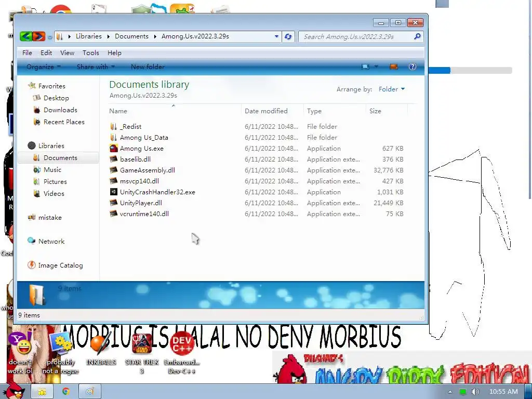Refresh the folder view in address bar
This screenshot has height=399, width=532.
[288, 36]
